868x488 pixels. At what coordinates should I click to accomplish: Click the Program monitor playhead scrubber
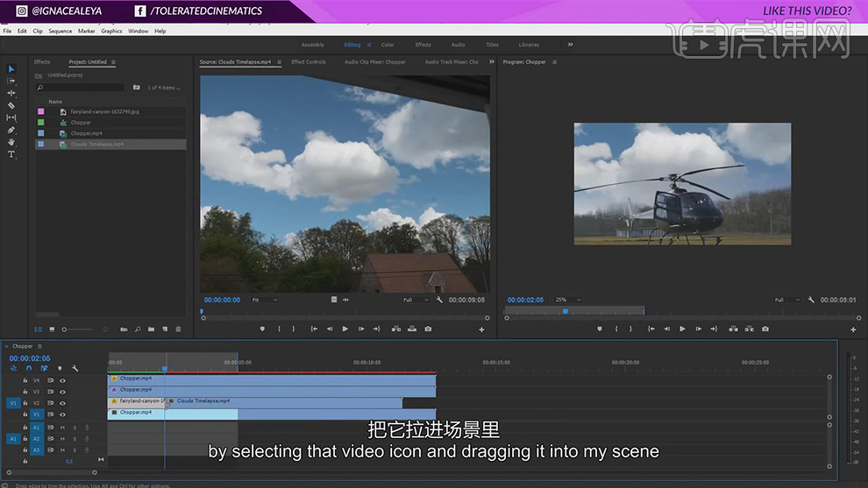[x=565, y=311]
